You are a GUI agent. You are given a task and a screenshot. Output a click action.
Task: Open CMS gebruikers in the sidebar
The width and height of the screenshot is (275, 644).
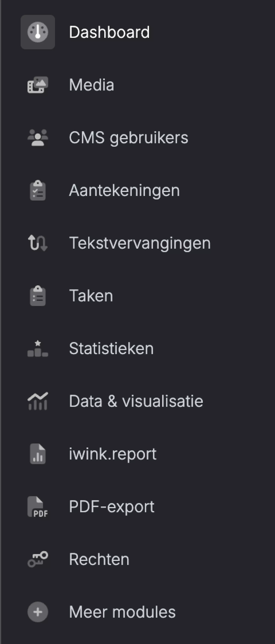coord(128,138)
